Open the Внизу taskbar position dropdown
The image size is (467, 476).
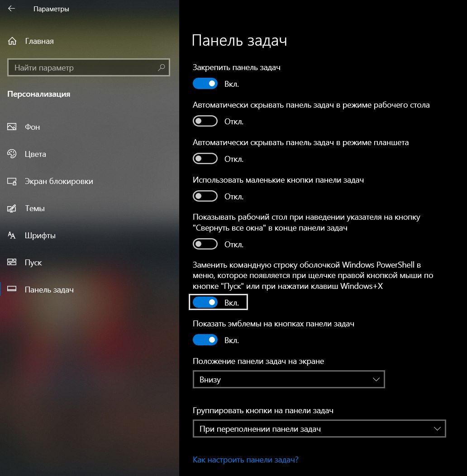tap(289, 379)
